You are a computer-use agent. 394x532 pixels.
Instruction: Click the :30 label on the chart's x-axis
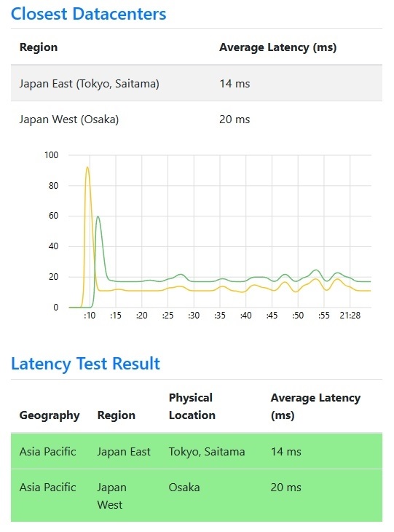coord(194,316)
